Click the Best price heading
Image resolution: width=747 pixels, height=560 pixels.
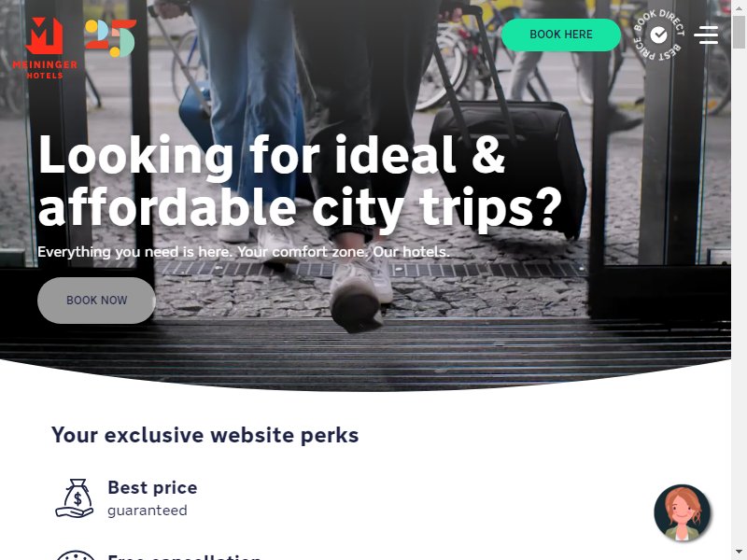pyautogui.click(x=152, y=487)
